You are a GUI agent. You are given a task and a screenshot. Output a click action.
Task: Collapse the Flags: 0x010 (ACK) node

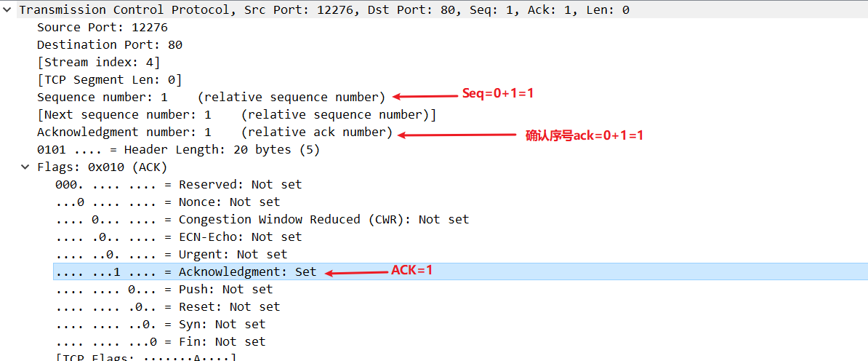(25, 167)
